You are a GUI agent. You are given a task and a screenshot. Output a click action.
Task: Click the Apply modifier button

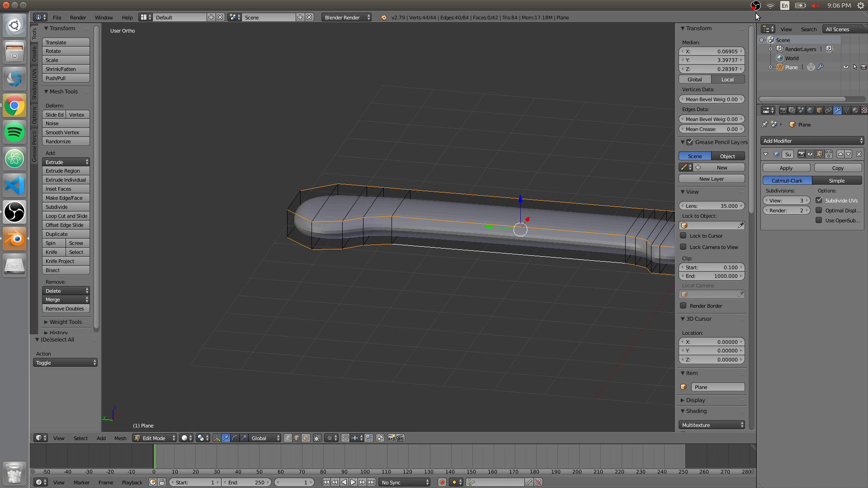786,168
